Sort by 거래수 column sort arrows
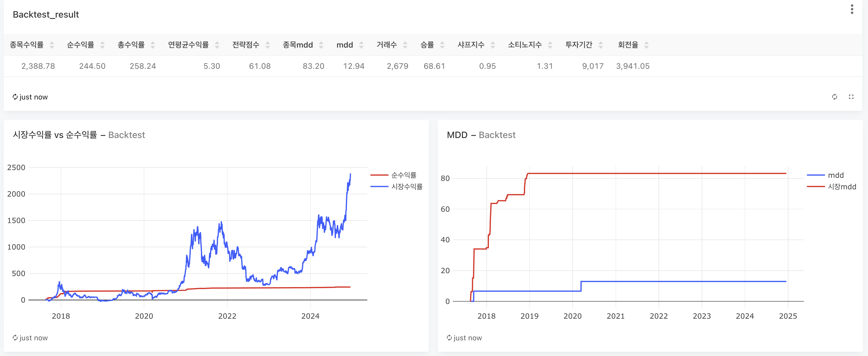This screenshot has height=356, width=868. tap(405, 45)
